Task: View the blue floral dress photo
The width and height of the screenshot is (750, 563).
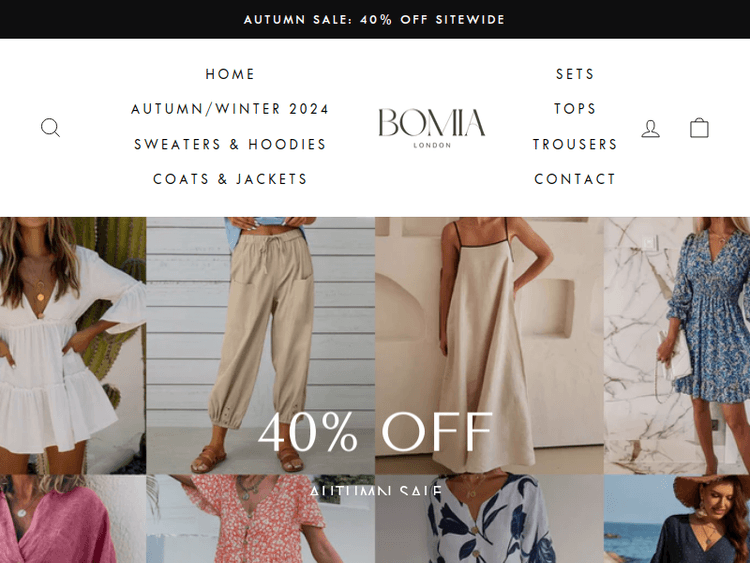Action: tap(677, 345)
